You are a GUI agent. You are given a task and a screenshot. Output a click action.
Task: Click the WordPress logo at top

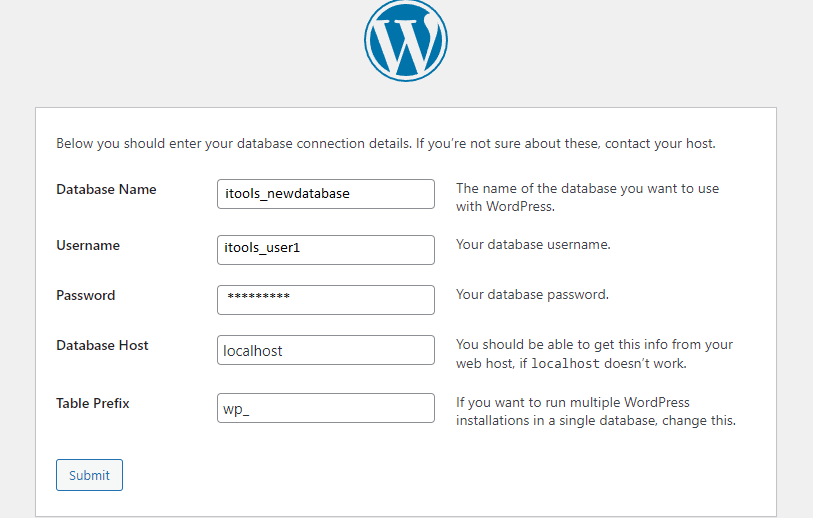pyautogui.click(x=405, y=40)
